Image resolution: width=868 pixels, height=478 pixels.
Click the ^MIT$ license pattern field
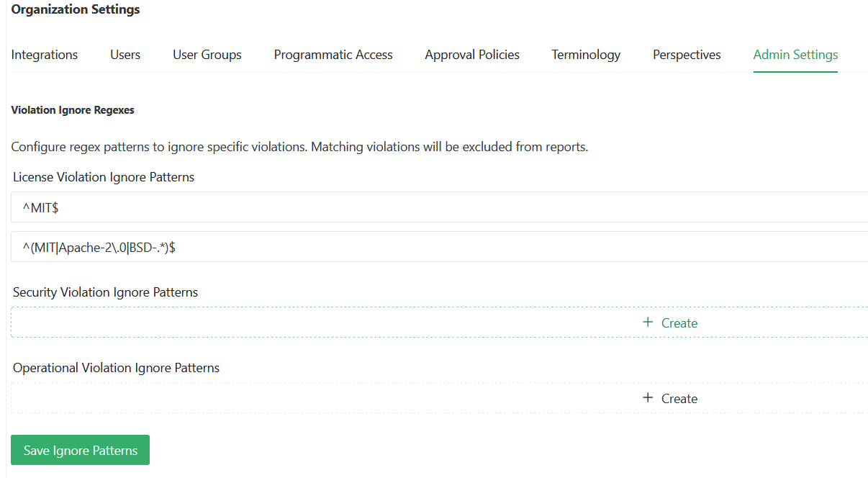tap(288, 207)
